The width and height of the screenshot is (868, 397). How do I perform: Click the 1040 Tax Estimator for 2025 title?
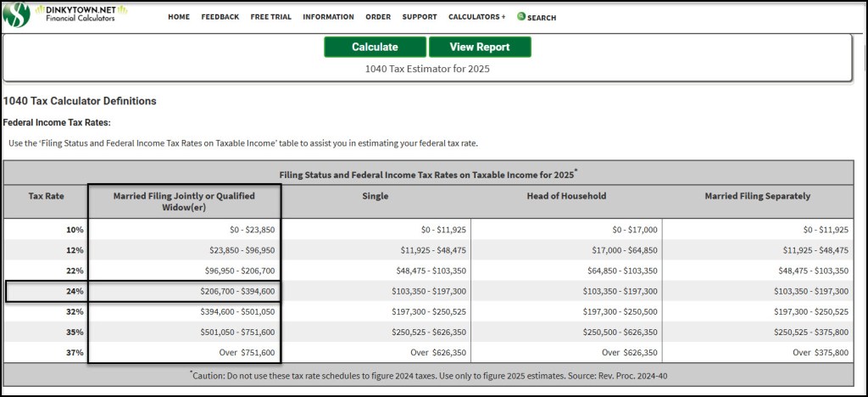(x=426, y=69)
